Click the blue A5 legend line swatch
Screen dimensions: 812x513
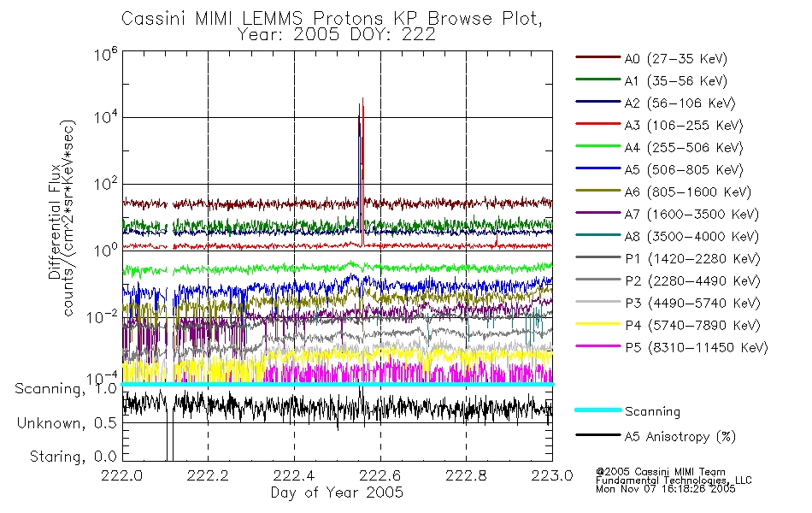(x=598, y=168)
